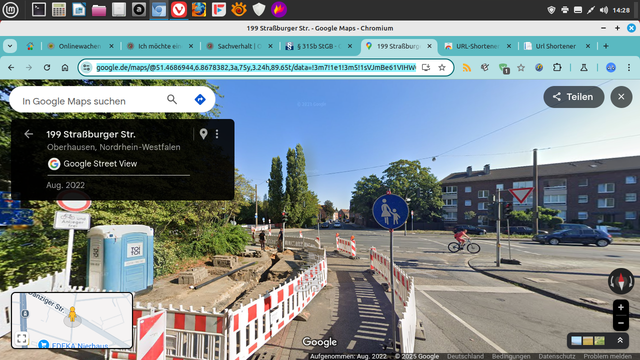
Task: Close Street View with X button
Action: (621, 97)
